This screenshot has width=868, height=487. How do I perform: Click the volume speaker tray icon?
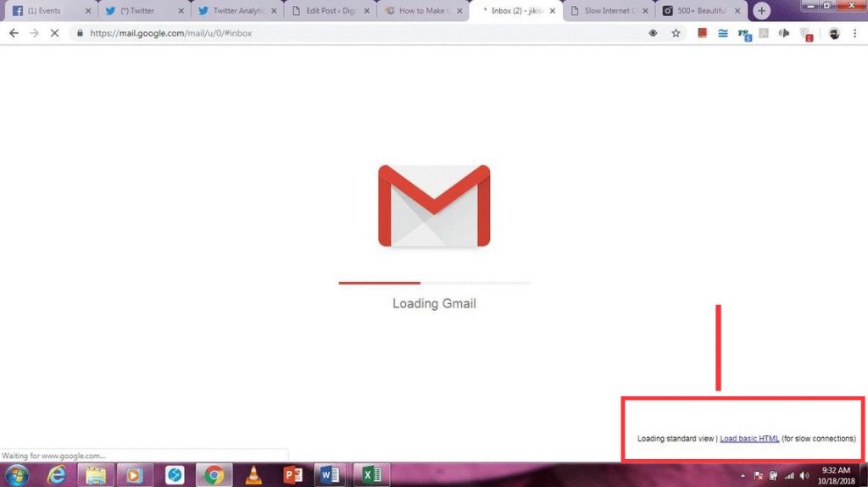click(805, 476)
